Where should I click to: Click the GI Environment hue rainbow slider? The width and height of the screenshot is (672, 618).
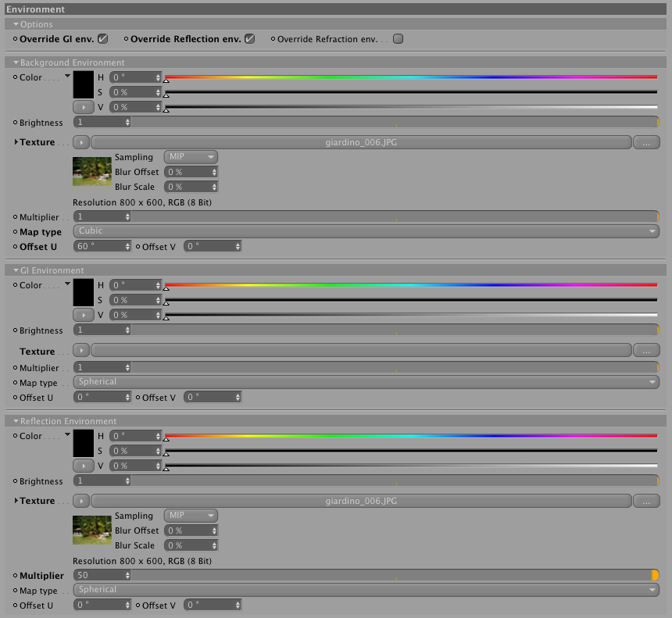coord(411,285)
